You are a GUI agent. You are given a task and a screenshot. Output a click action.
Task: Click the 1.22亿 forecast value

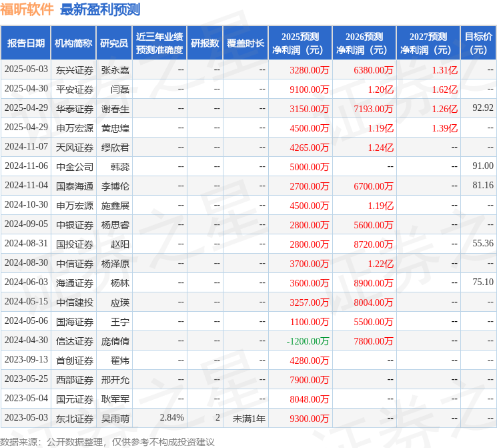pyautogui.click(x=381, y=264)
